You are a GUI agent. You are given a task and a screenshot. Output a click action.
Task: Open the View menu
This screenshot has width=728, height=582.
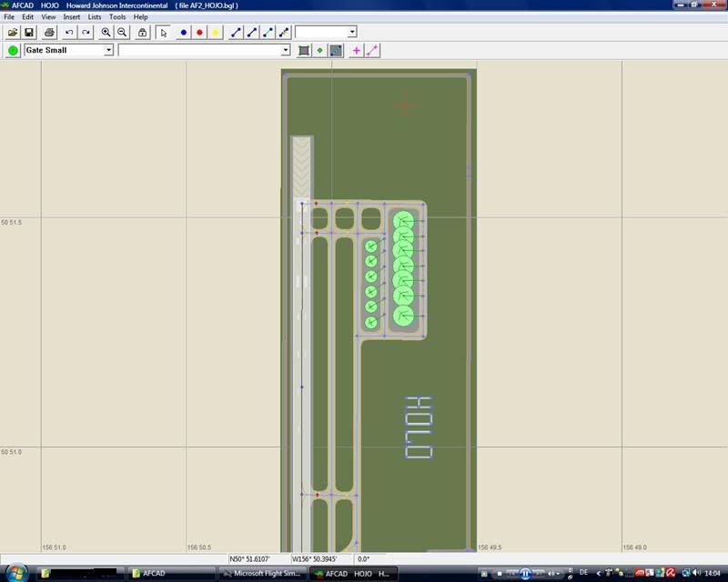click(x=48, y=17)
